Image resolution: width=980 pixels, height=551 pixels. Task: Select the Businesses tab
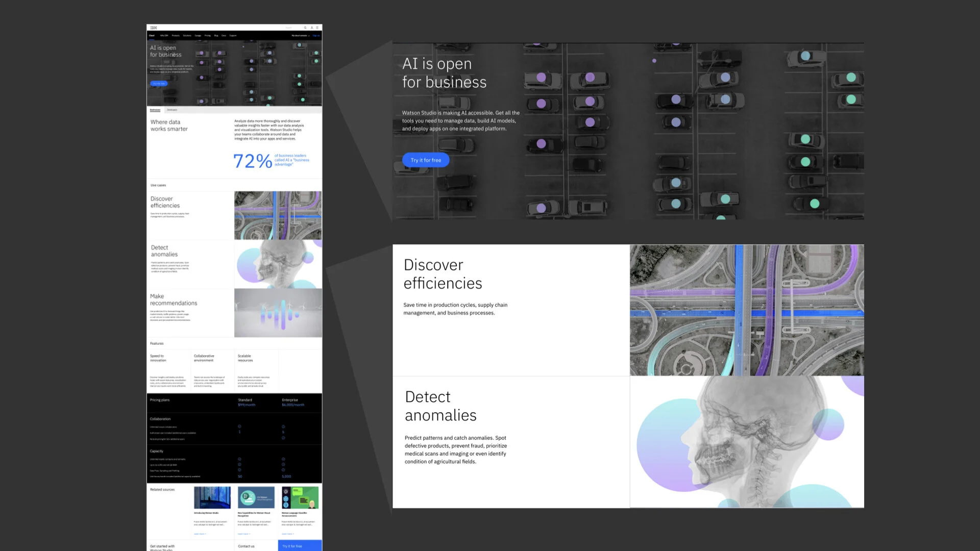[x=155, y=110]
